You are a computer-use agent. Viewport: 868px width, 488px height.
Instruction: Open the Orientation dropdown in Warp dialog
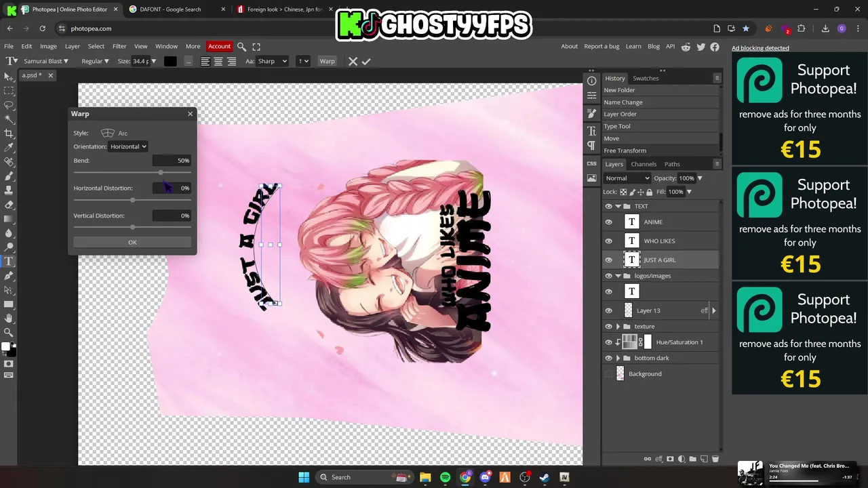click(x=128, y=146)
